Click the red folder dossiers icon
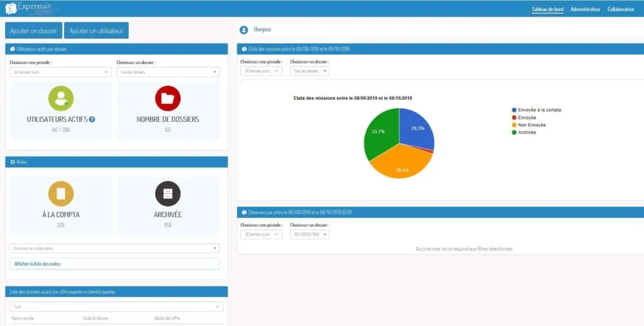Screen dimensions: 644x326 tap(167, 99)
